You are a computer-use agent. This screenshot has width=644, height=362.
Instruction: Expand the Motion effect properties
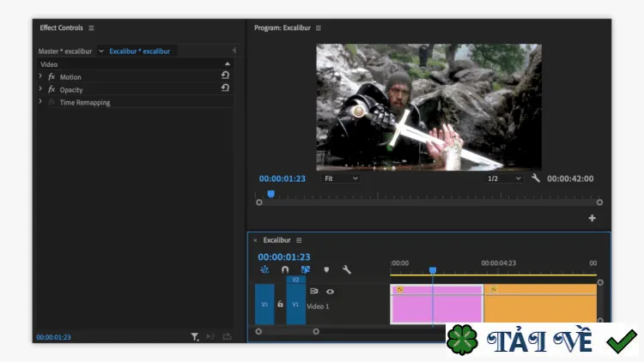(x=40, y=76)
